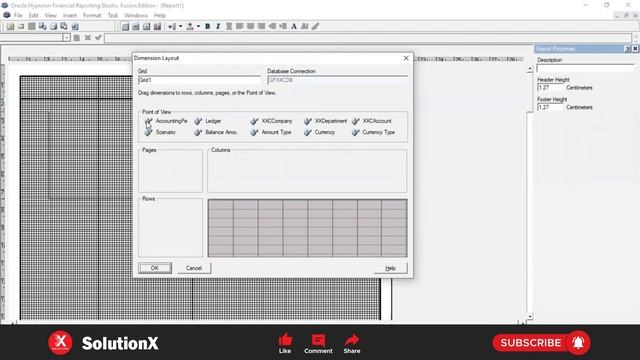Click the report canvas scroll up arrow

(530, 69)
